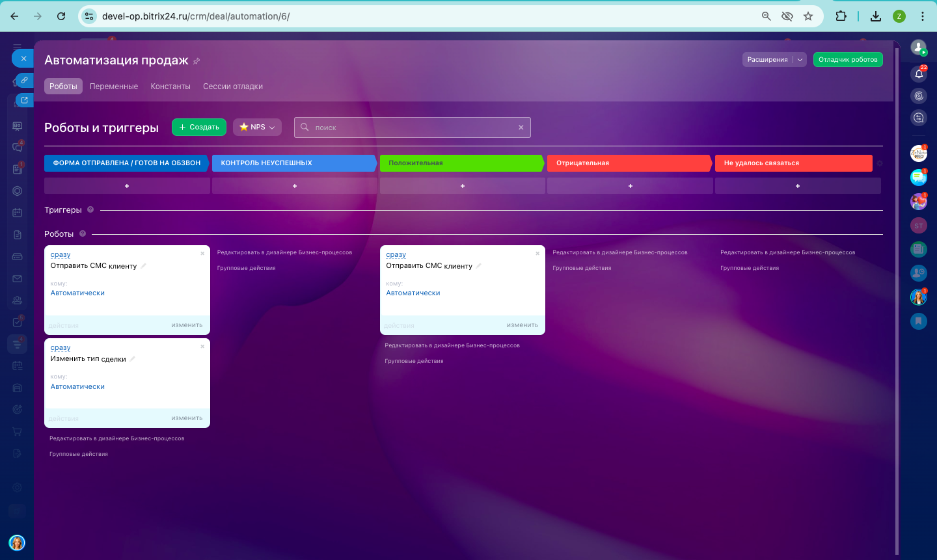Click the pin icon beside Автоматизация продаж title
The height and width of the screenshot is (560, 937).
197,61
